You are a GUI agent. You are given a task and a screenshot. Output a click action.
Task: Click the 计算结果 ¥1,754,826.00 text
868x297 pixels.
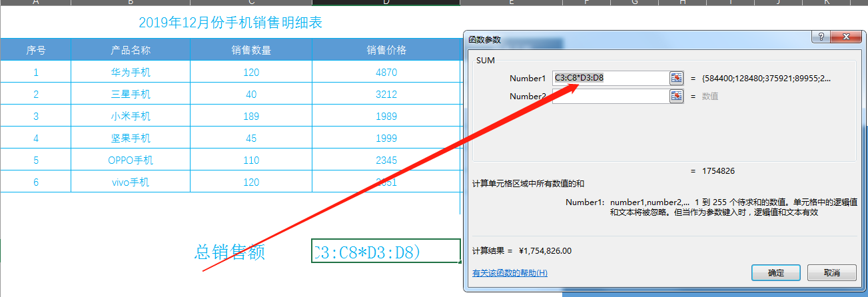(522, 250)
